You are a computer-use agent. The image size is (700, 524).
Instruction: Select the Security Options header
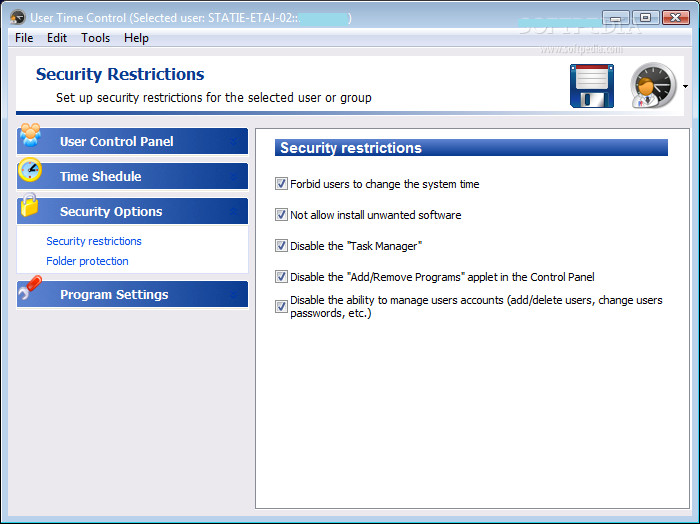[x=133, y=211]
